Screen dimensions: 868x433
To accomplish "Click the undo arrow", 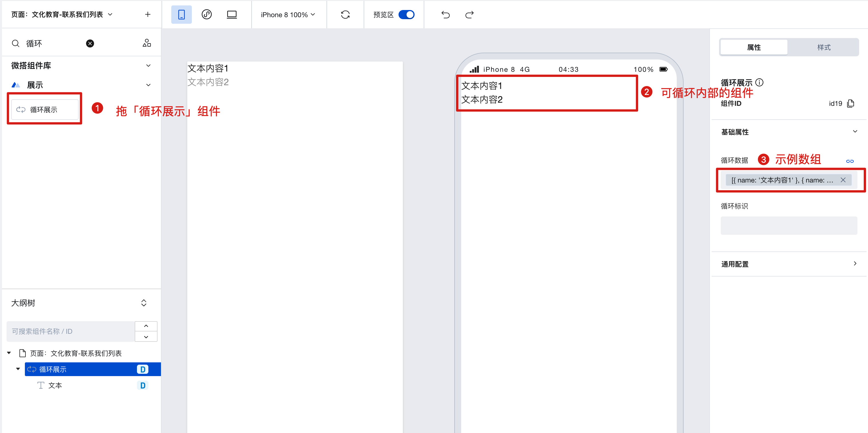I will click(445, 15).
